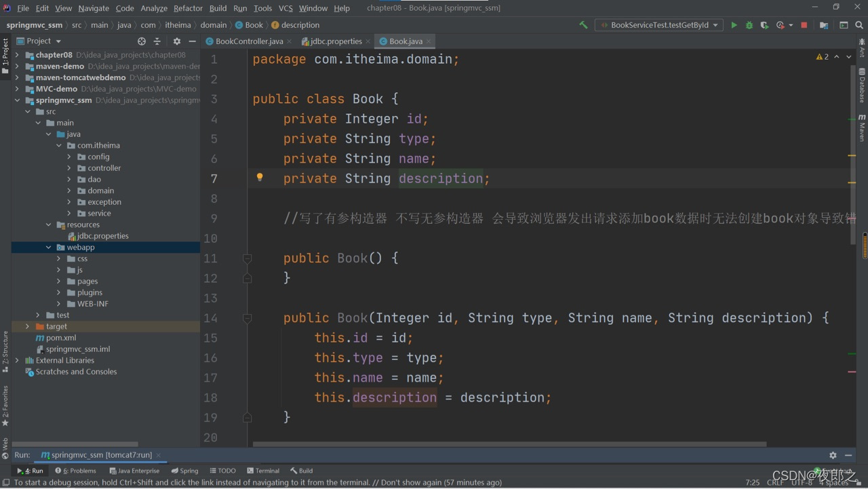
Task: Open Project settings gear in Project panel
Action: pos(176,41)
